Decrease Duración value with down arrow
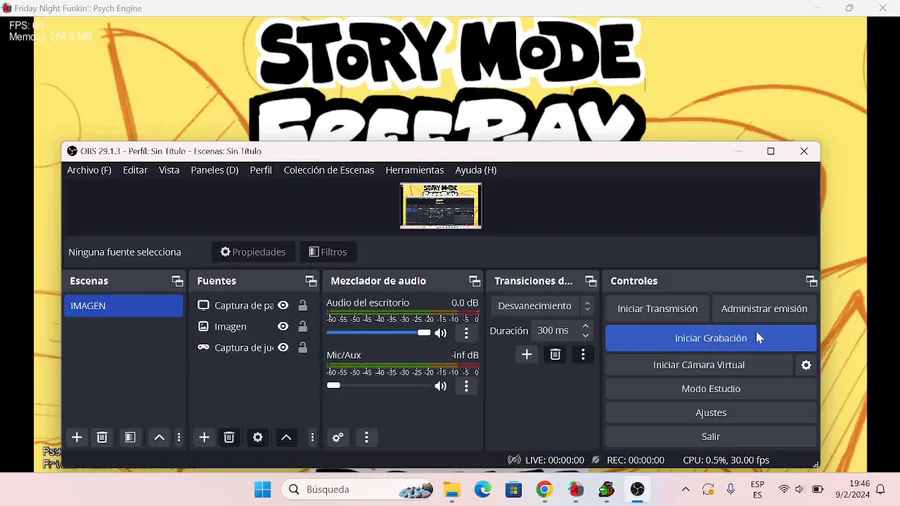 [x=585, y=334]
